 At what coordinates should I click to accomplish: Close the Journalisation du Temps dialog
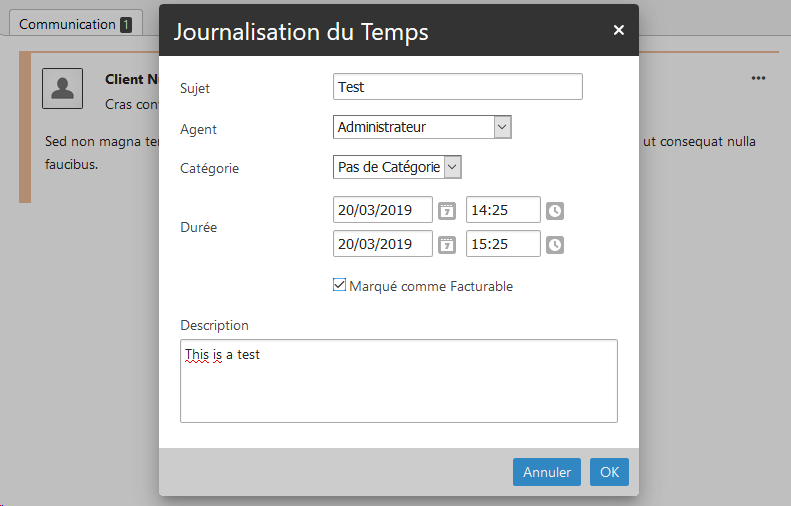point(618,30)
